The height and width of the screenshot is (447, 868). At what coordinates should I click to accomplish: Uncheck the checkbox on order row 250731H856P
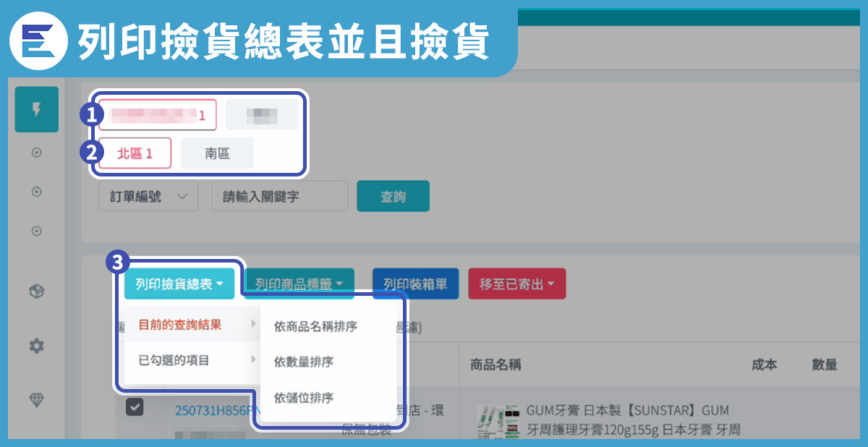pyautogui.click(x=135, y=408)
